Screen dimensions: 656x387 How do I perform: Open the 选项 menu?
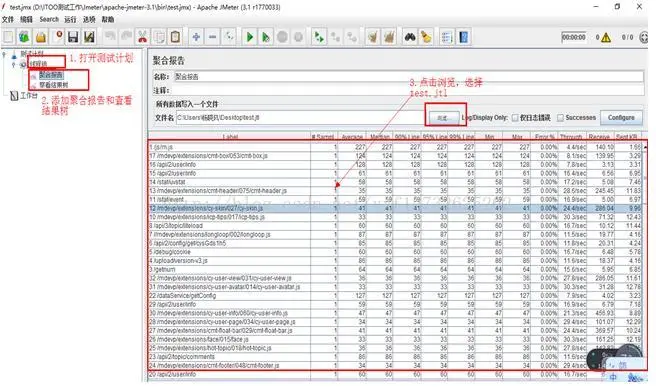pos(89,19)
